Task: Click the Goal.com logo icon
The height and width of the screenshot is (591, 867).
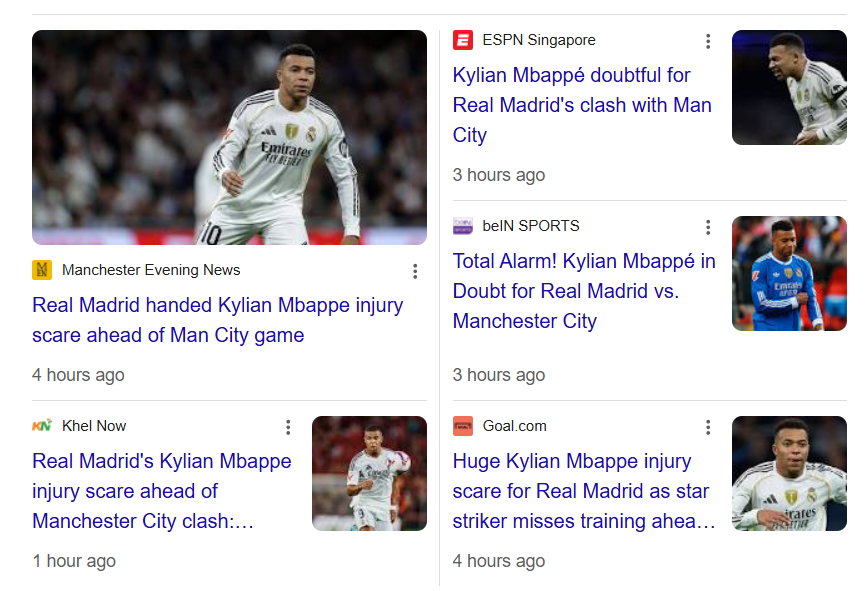Action: 462,426
